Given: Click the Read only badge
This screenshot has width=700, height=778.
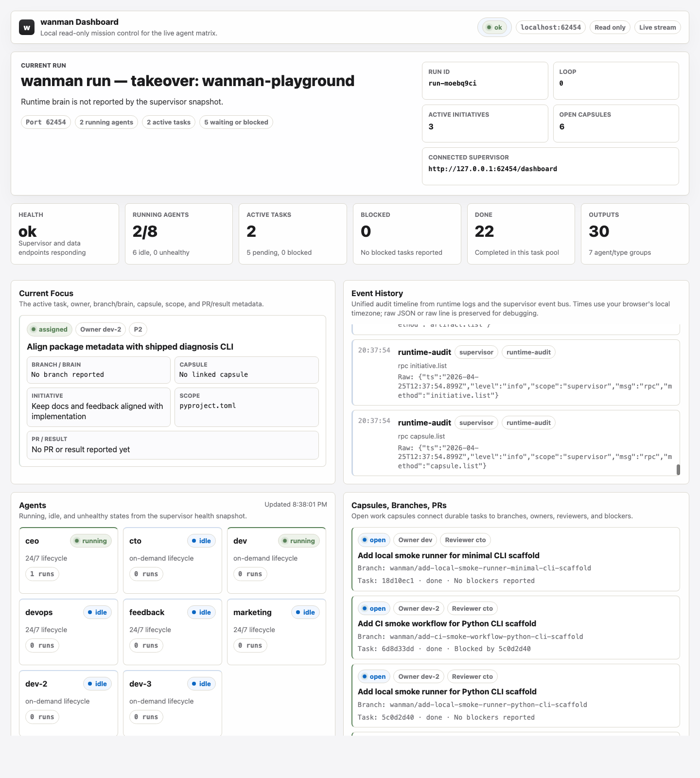Looking at the screenshot, I should point(610,27).
